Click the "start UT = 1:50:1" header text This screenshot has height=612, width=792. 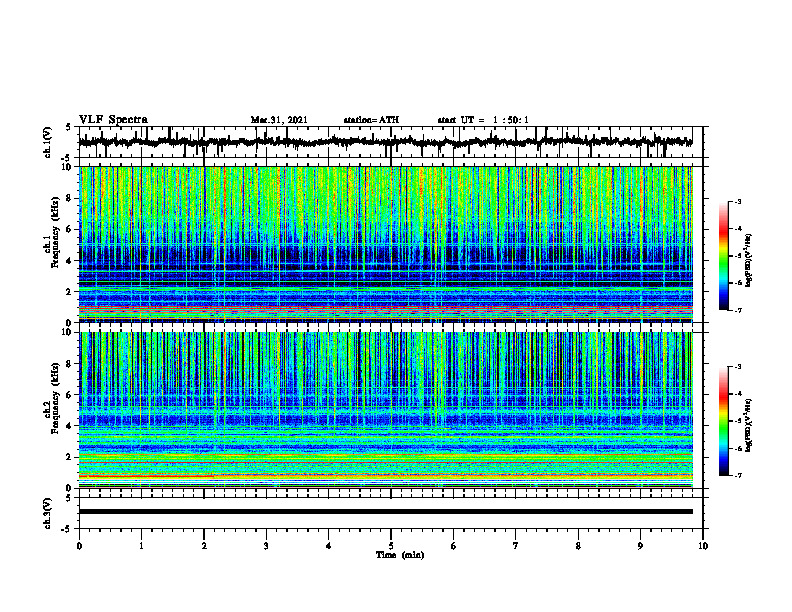pyautogui.click(x=483, y=120)
